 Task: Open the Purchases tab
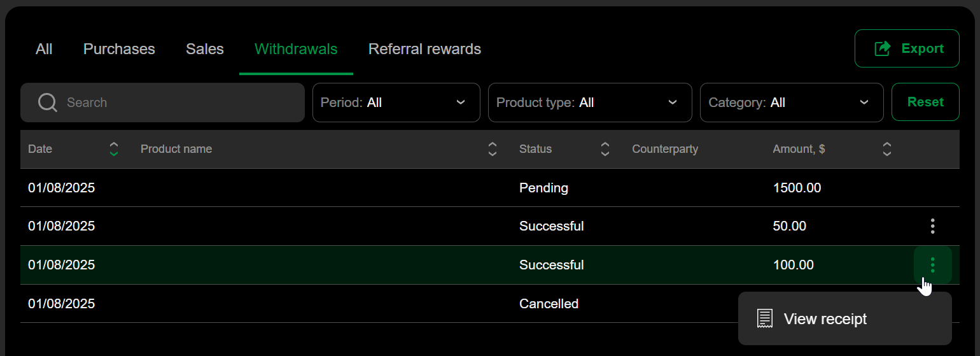coord(119,49)
